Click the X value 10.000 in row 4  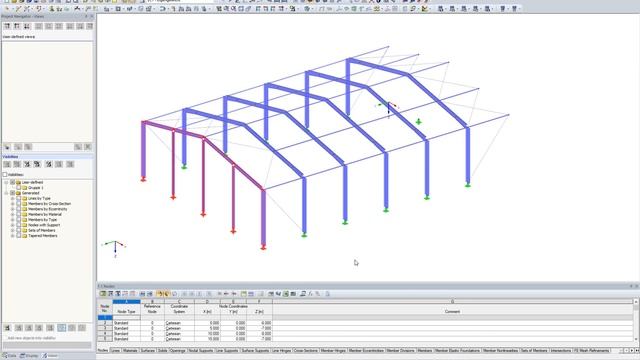pyautogui.click(x=207, y=333)
